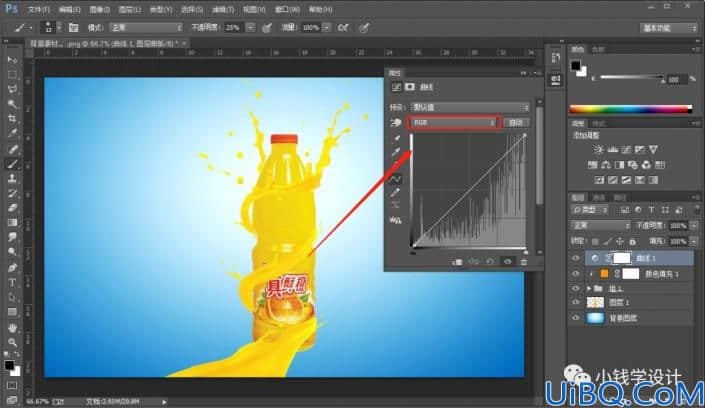
Task: Select the Crop tool
Action: coord(12,119)
